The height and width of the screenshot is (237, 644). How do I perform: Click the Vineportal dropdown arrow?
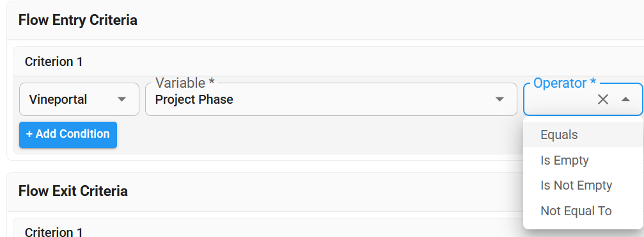[x=122, y=99]
